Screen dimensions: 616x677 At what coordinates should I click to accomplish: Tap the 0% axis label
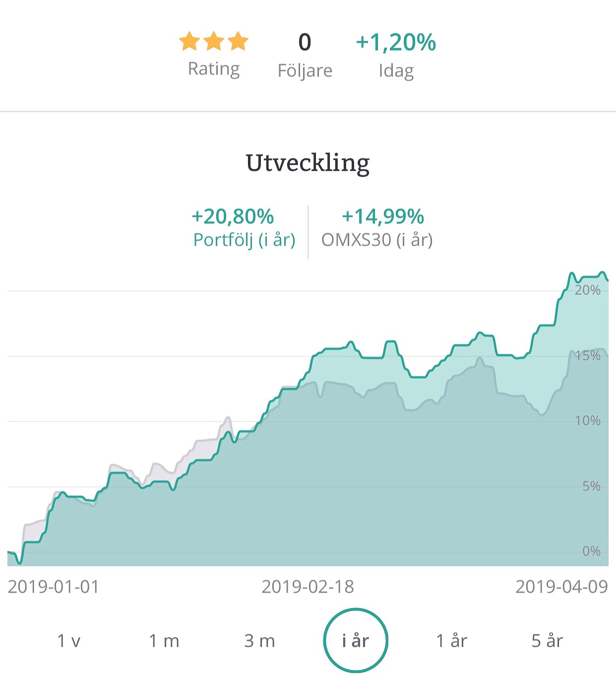click(591, 551)
